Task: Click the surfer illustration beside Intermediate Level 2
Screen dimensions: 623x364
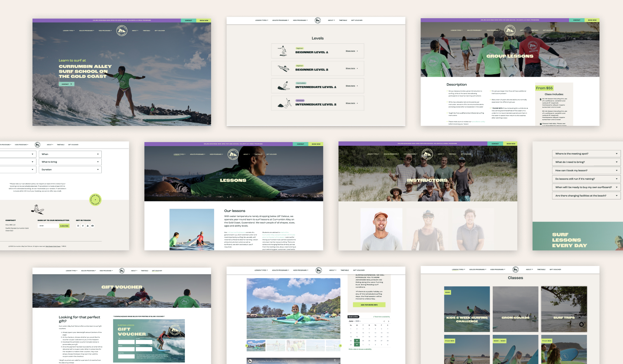Action: click(x=284, y=103)
